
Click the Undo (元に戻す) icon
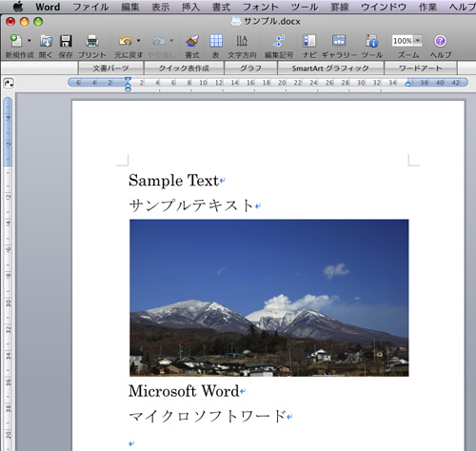coord(125,41)
